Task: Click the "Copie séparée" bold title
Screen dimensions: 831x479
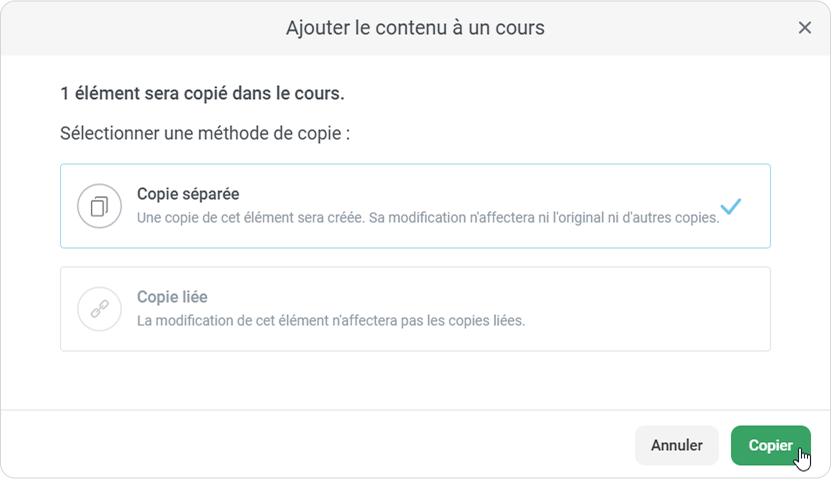Action: click(x=187, y=194)
